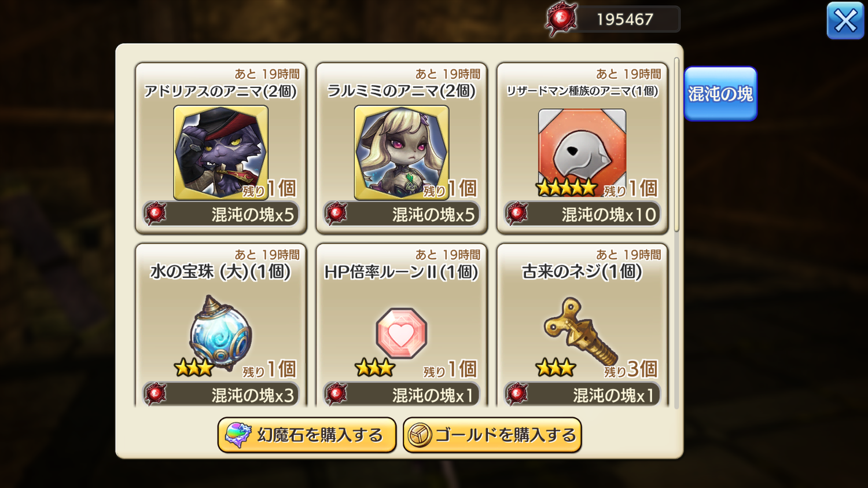This screenshot has width=868, height=488.
Task: Purchase リザードマン anima for 混沌の塊x10
Action: coord(582,214)
